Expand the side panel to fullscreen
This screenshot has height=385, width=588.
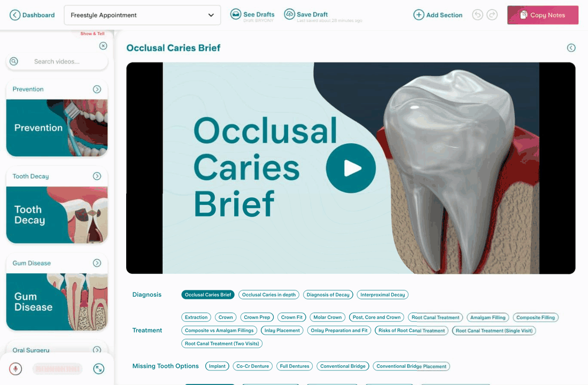click(99, 369)
